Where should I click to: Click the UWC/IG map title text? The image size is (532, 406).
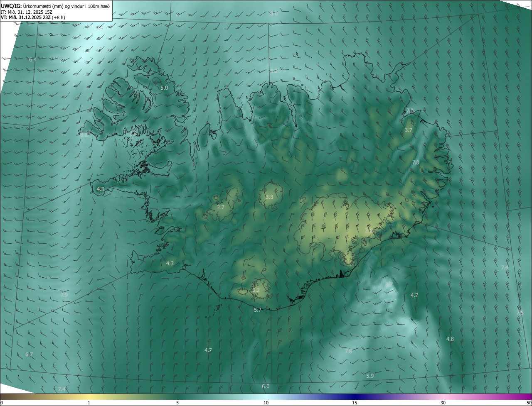55,6
